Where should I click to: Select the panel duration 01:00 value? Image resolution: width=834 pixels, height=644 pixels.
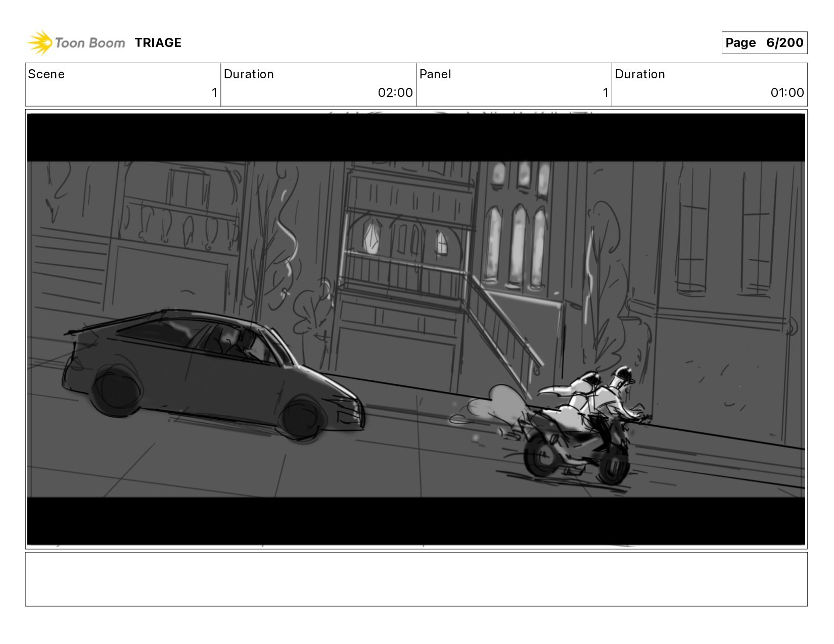click(787, 93)
